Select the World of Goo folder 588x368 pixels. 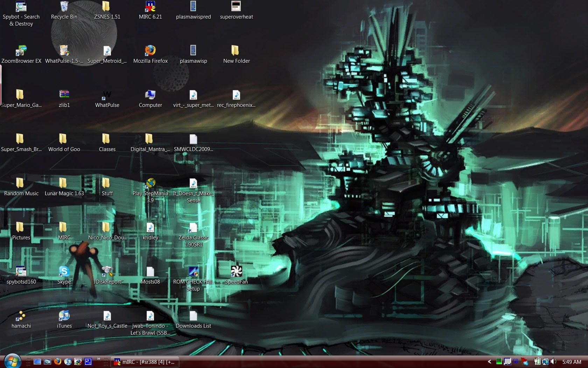[x=64, y=139]
